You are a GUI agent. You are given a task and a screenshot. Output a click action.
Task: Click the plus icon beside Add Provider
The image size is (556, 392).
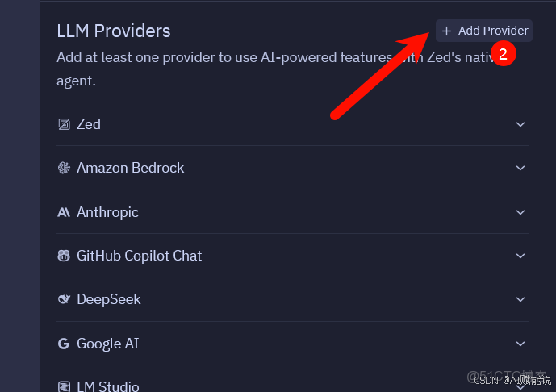447,31
